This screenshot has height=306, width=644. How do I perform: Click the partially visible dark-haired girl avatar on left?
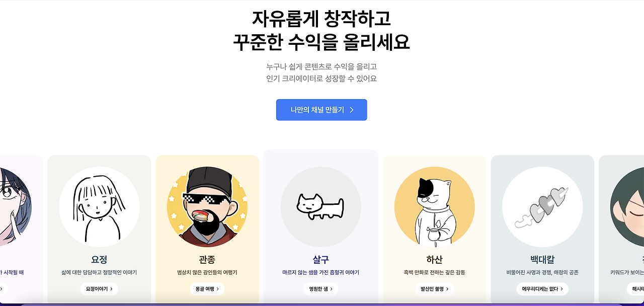click(x=16, y=207)
